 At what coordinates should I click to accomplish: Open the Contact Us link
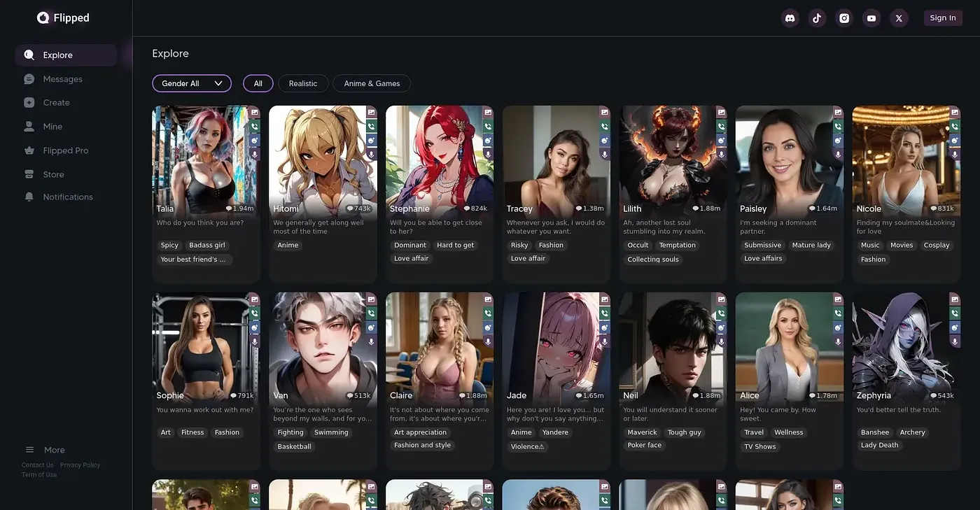tap(37, 465)
